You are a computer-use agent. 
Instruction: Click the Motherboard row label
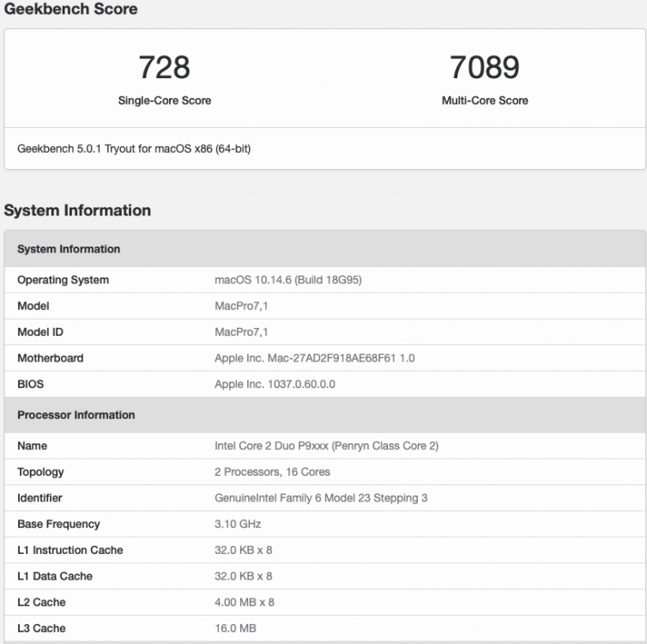click(x=51, y=358)
